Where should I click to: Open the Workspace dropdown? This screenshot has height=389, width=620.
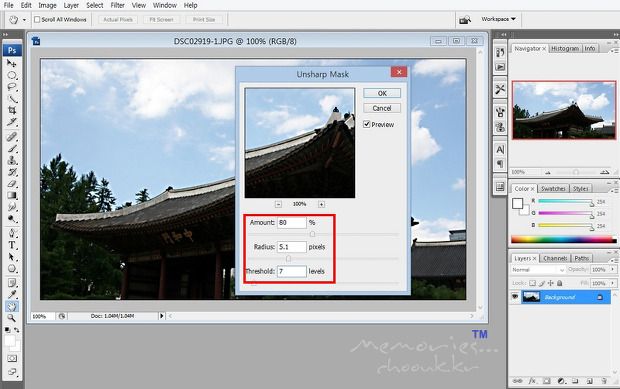coord(498,19)
